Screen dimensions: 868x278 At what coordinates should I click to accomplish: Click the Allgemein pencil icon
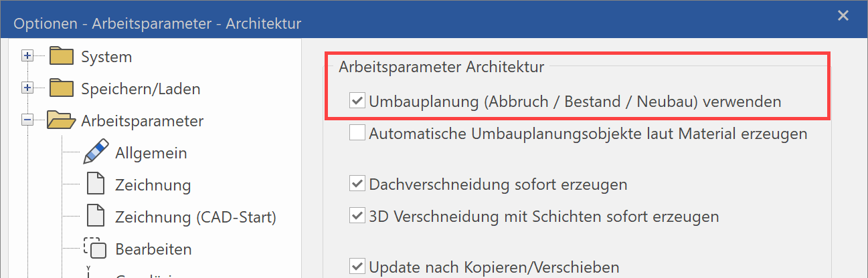[x=96, y=152]
